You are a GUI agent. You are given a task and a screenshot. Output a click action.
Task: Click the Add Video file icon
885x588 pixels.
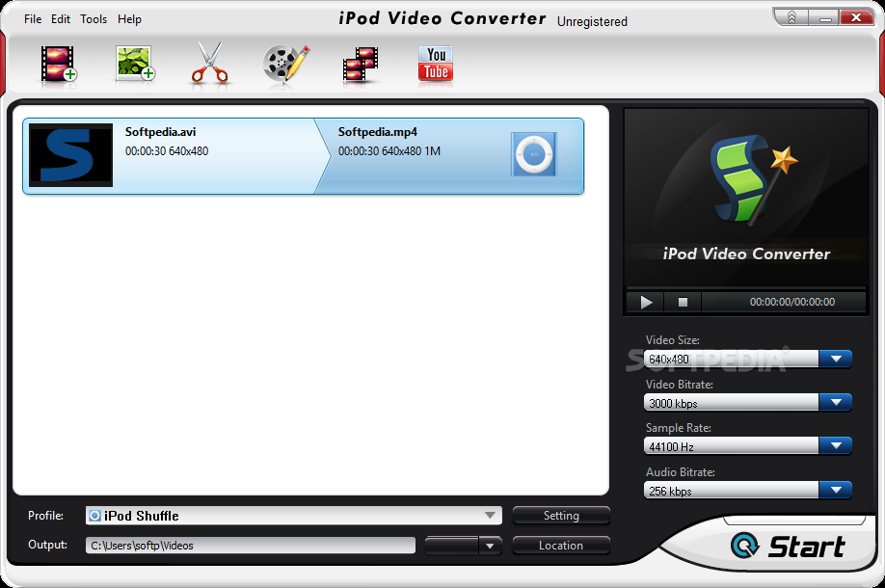(x=58, y=63)
